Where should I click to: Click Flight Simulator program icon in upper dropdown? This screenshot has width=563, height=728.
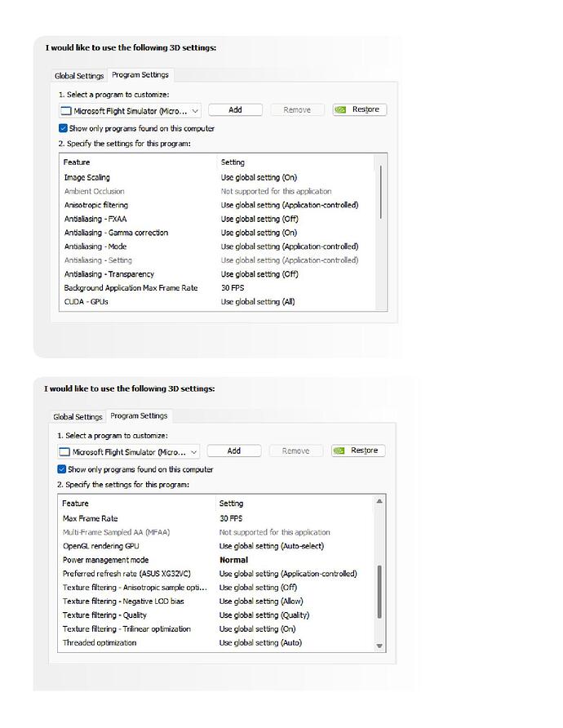66,111
